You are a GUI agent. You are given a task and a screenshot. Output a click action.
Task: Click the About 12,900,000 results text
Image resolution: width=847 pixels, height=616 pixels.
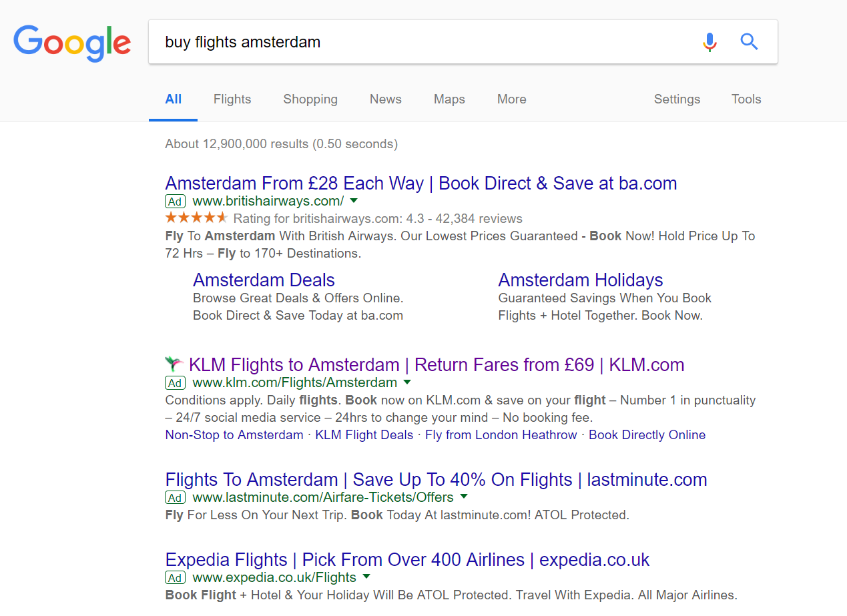[x=281, y=144]
